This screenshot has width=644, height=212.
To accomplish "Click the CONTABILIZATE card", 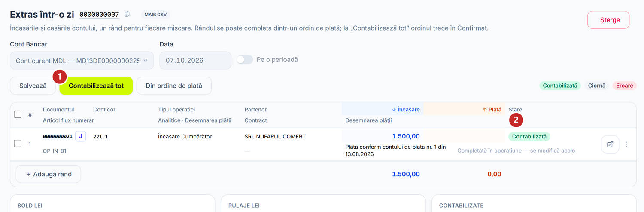I will [534, 203].
